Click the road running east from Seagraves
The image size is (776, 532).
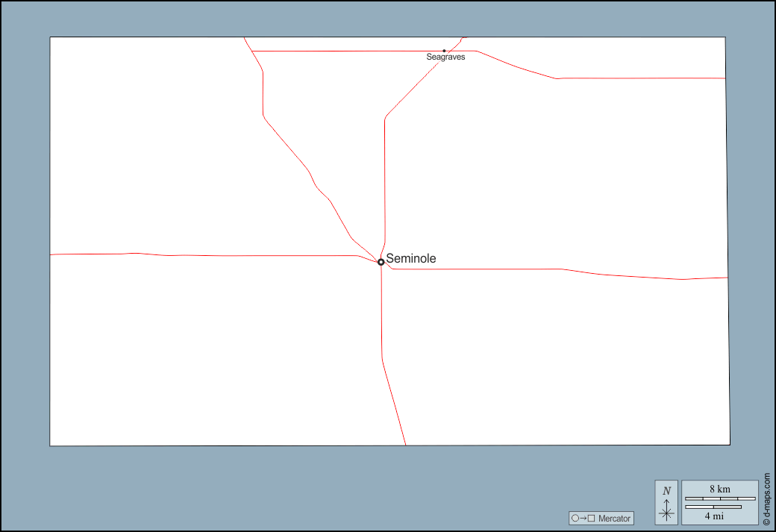[x=634, y=78]
